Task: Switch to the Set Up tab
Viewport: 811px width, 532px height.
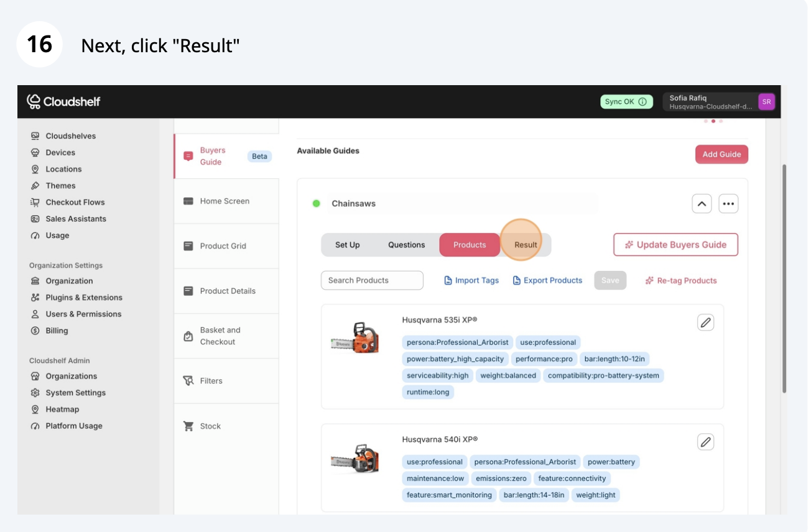Action: point(348,245)
